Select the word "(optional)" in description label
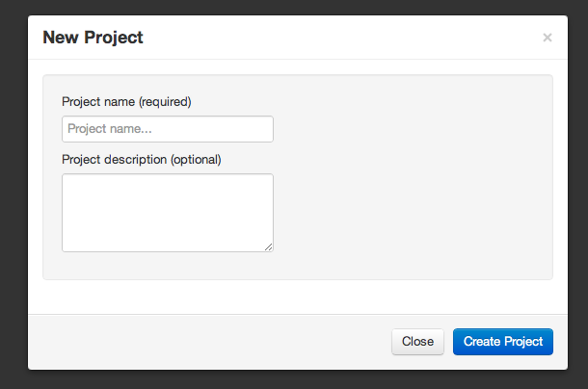The width and height of the screenshot is (588, 389). [196, 159]
